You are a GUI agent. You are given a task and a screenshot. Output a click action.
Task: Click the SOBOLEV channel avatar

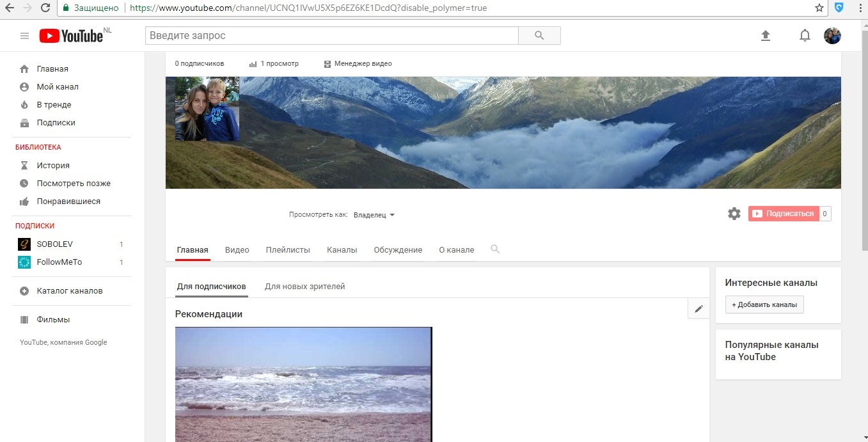pyautogui.click(x=24, y=244)
